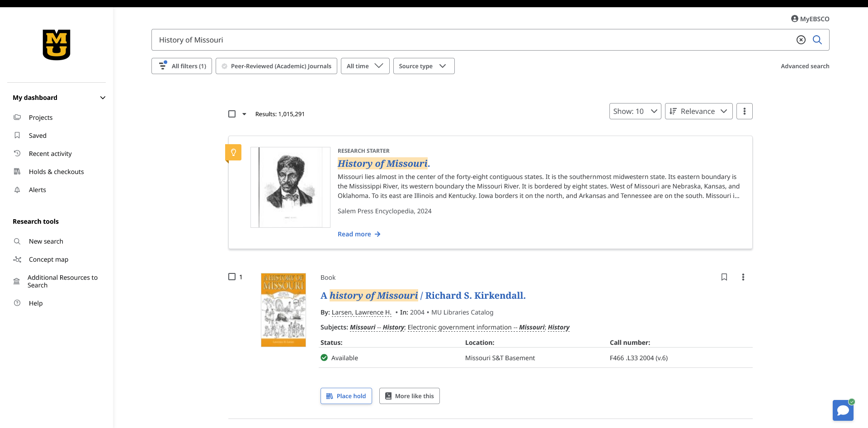Click the MyEBSCO account icon
Viewport: 868px width, 428px height.
click(x=794, y=19)
